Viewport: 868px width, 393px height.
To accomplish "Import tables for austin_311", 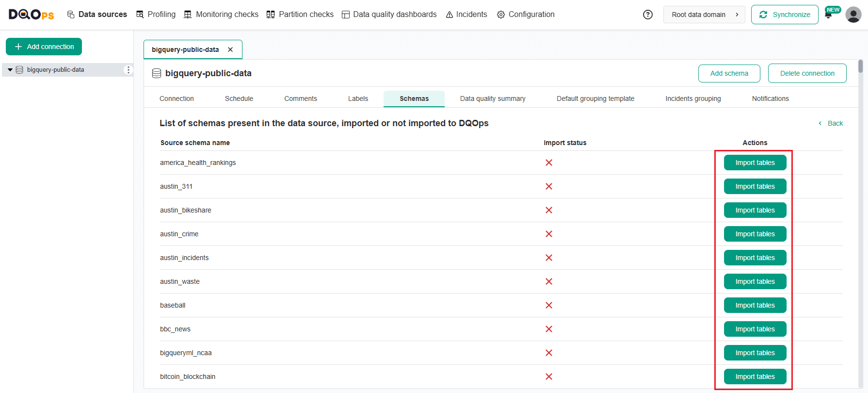I will [x=755, y=186].
